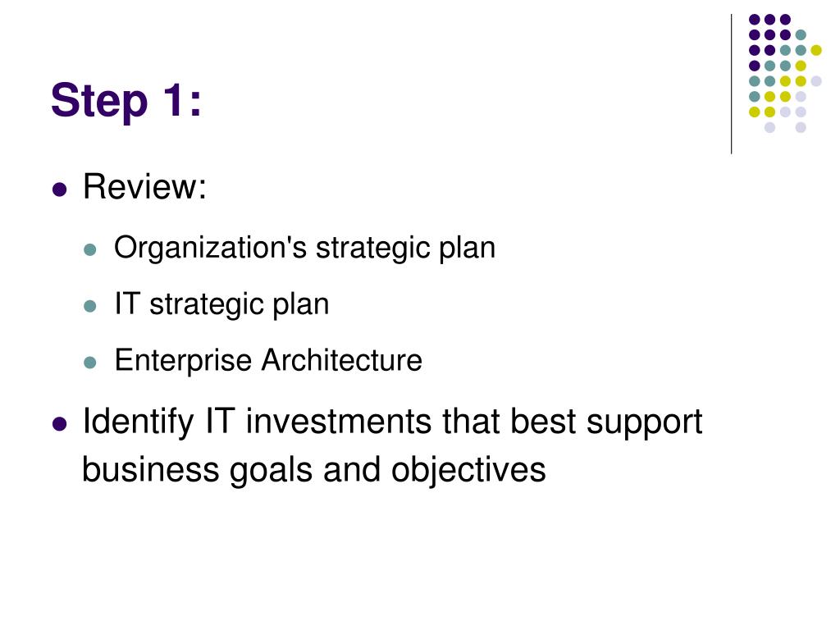
Task: Click the 'Identify IT investments that best support' line
Action: [392, 422]
